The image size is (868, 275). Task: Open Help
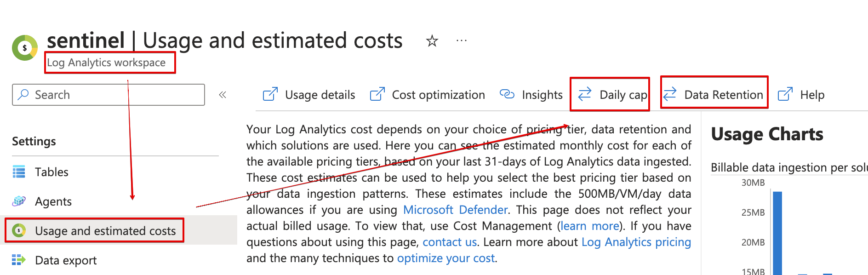point(801,95)
